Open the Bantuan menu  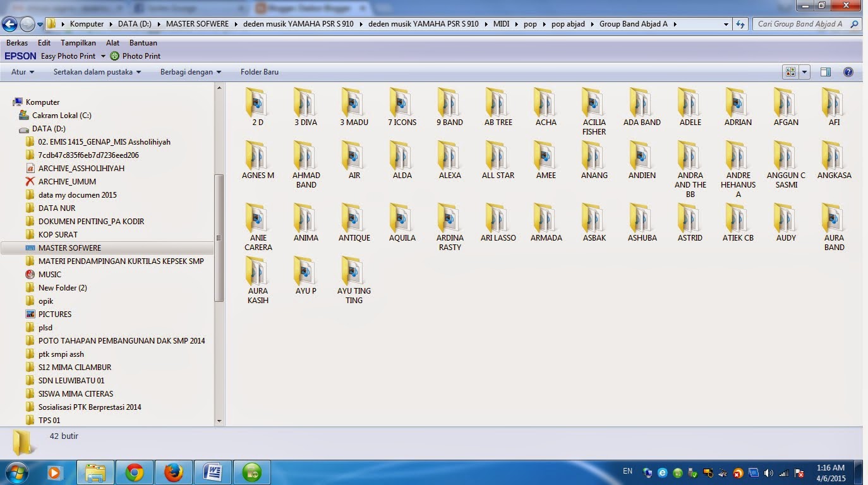[143, 43]
